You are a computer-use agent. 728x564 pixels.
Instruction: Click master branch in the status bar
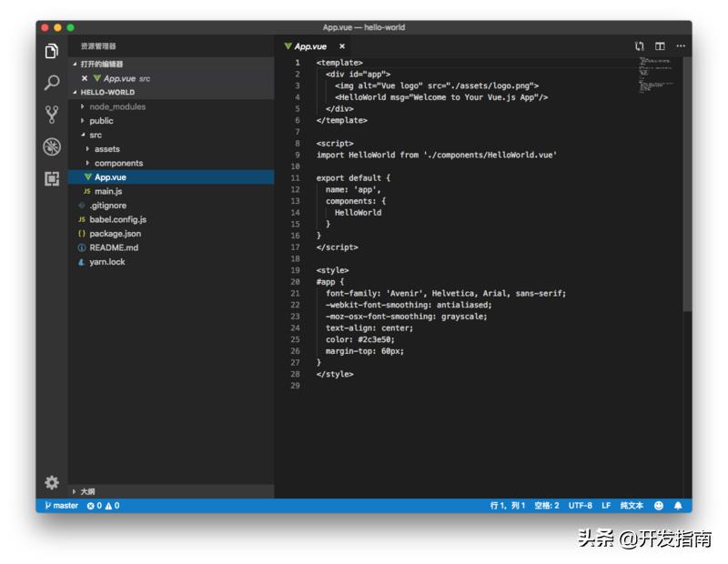62,506
